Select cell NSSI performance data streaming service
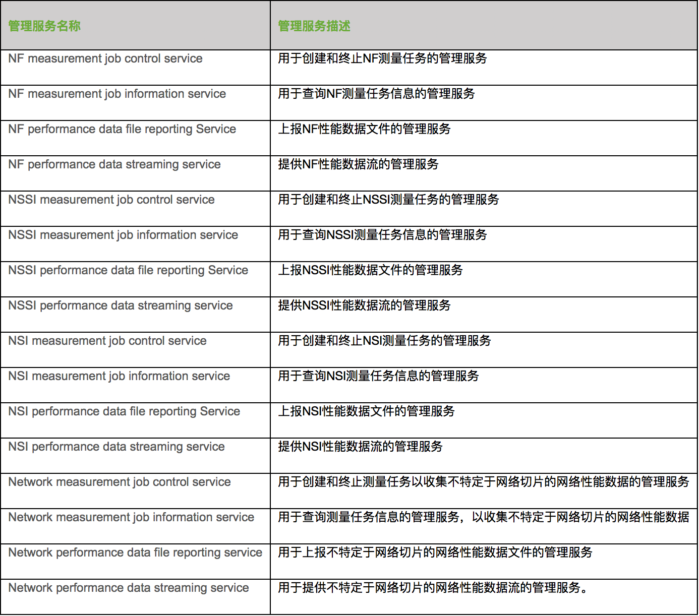Screen dimensions: 699x616 [x=135, y=315]
